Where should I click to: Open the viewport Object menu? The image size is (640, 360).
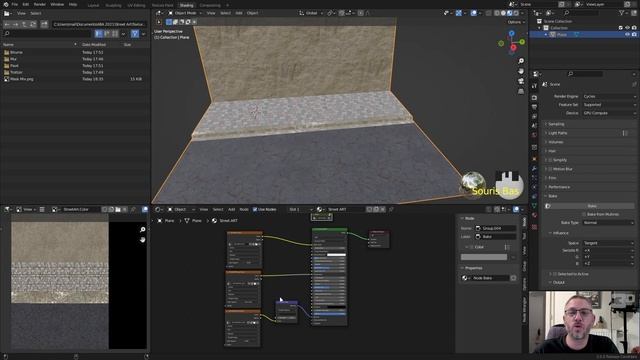coord(252,13)
